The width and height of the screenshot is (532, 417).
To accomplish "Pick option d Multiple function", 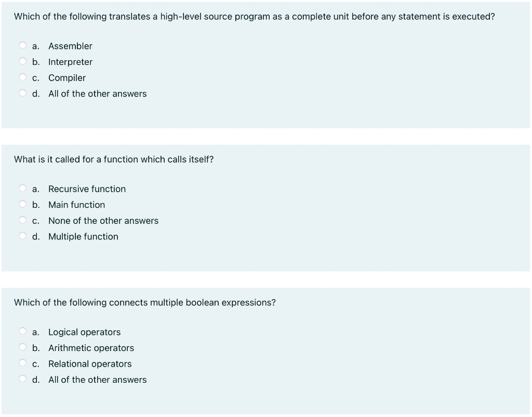I will pyautogui.click(x=22, y=235).
